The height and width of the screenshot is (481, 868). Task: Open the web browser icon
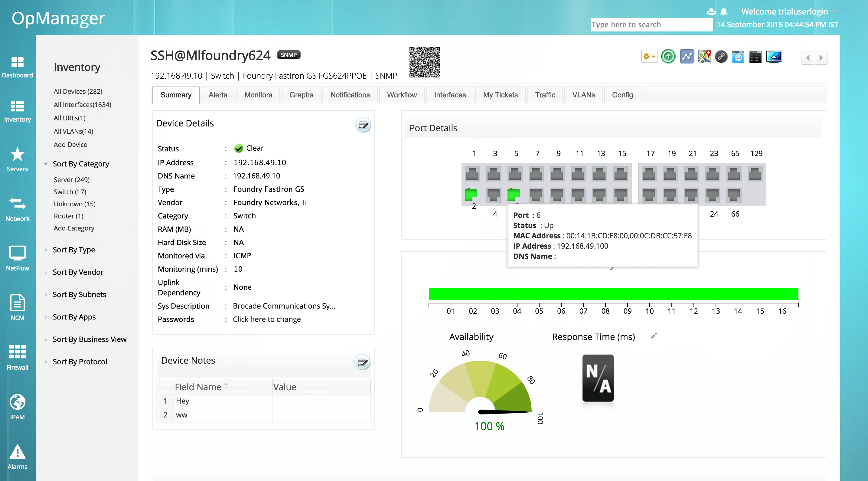pos(738,56)
